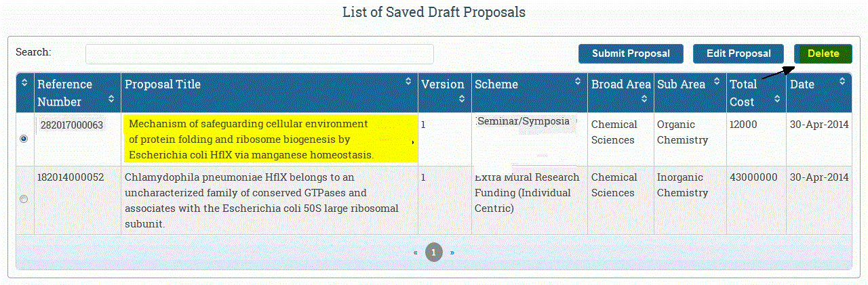Click the Submit Proposal button
Viewport: 868px width, 285px height.
coord(631,53)
